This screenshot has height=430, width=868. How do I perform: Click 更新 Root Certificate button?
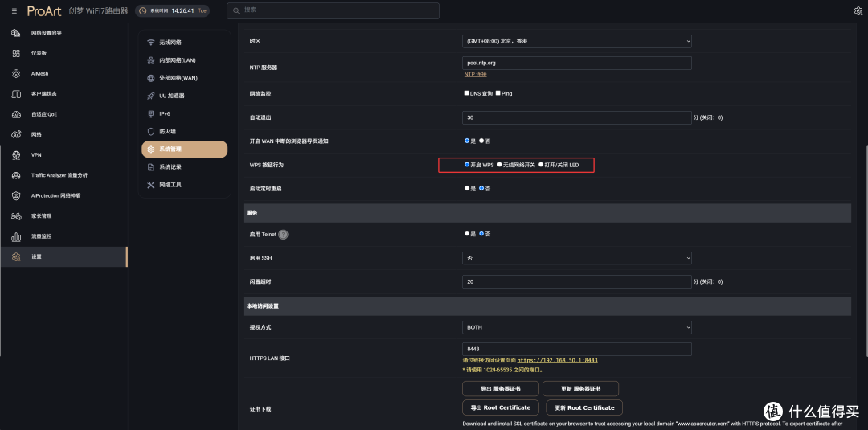584,407
